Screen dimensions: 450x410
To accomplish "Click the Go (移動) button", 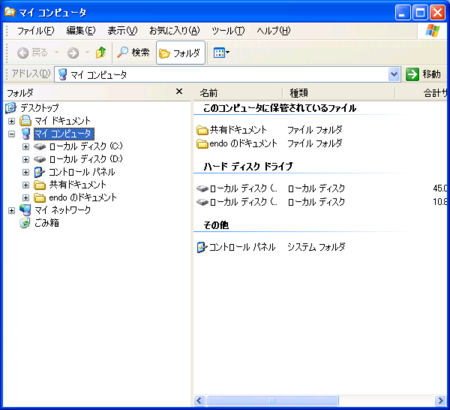I will 424,74.
